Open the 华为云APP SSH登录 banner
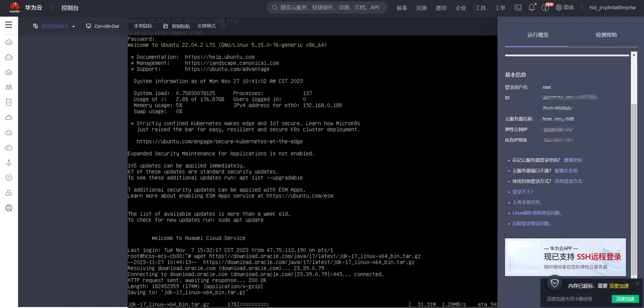 tap(565, 257)
